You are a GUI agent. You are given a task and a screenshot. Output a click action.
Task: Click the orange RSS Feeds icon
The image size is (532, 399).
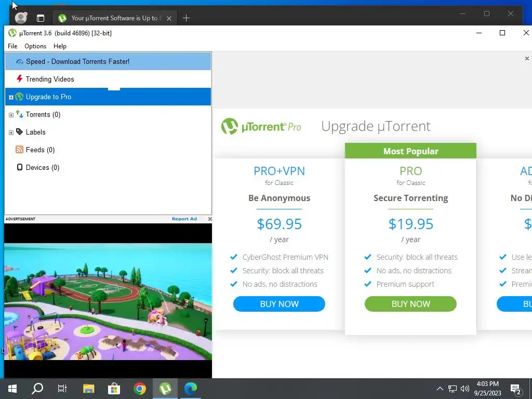[x=19, y=150]
